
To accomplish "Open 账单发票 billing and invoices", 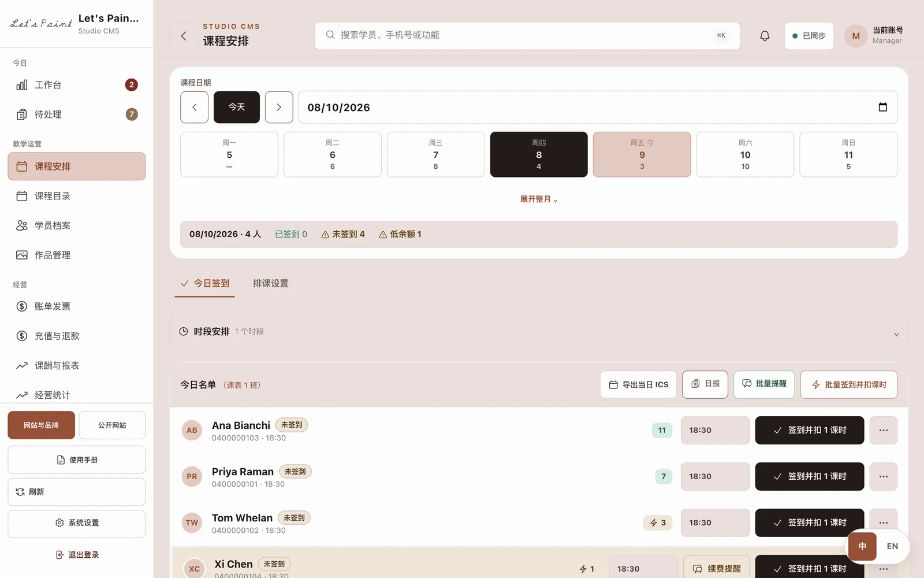I will pyautogui.click(x=77, y=306).
